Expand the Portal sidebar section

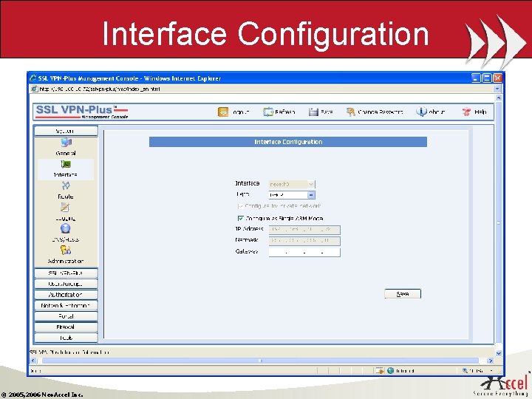coord(66,316)
